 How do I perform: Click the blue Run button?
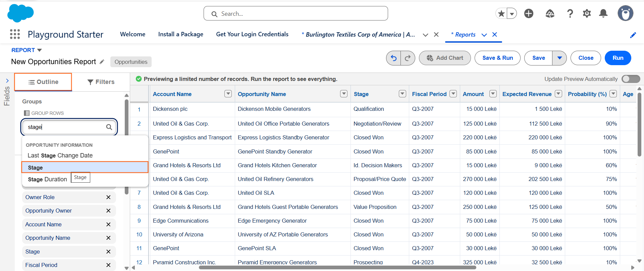(x=618, y=58)
